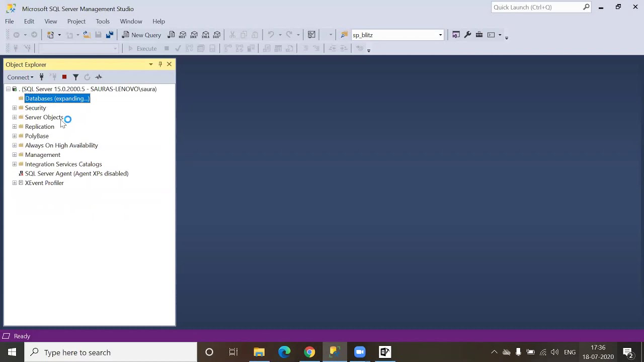Click the New Query button
Screen dimensions: 644x362
coord(141,35)
